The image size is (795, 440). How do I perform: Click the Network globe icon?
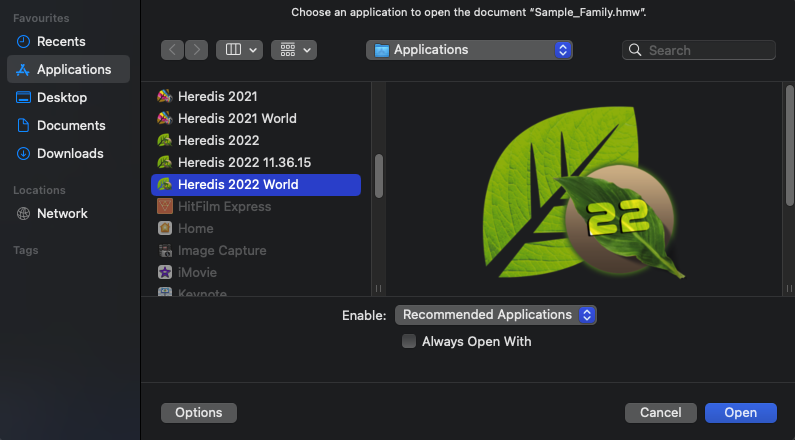(x=23, y=213)
